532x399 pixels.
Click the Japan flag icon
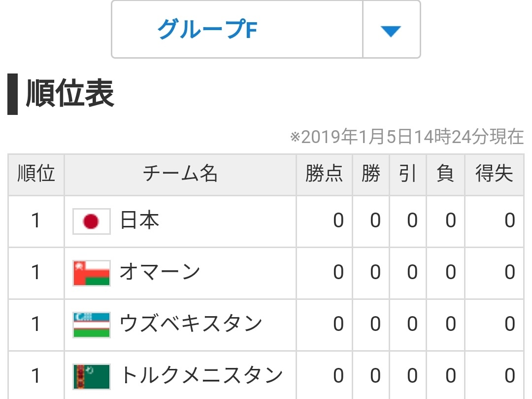92,221
